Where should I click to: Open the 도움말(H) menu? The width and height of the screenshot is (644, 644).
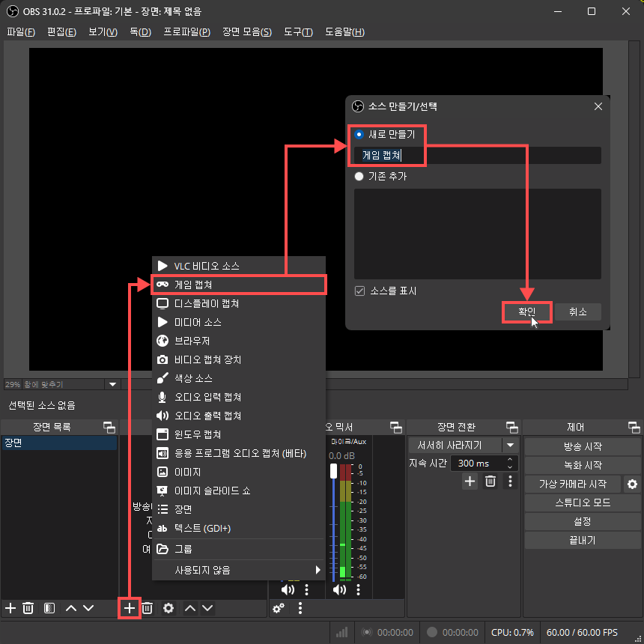(x=344, y=31)
